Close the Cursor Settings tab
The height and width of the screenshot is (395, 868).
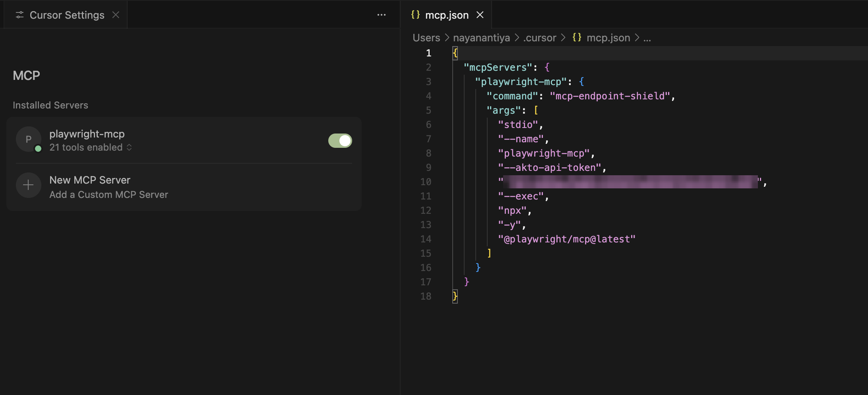click(x=116, y=15)
